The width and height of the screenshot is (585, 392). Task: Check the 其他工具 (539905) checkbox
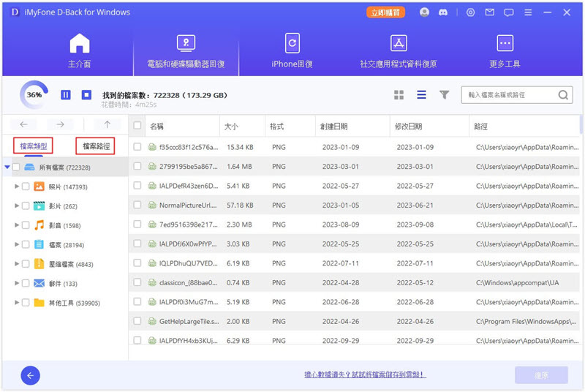coord(26,303)
